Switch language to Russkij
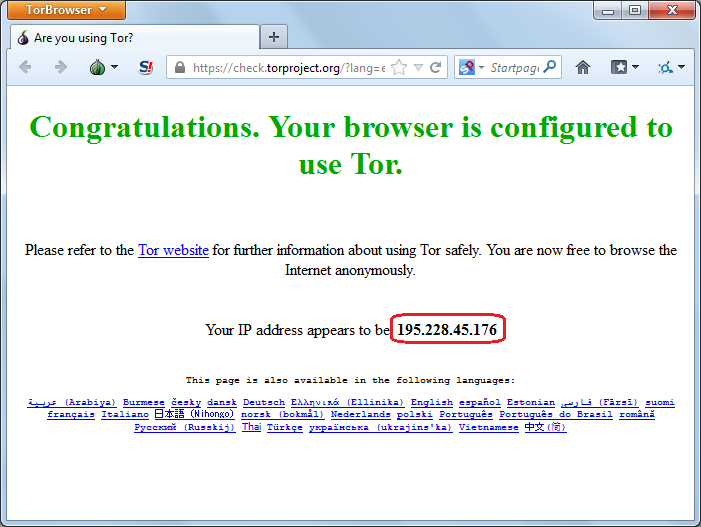 coord(185,427)
